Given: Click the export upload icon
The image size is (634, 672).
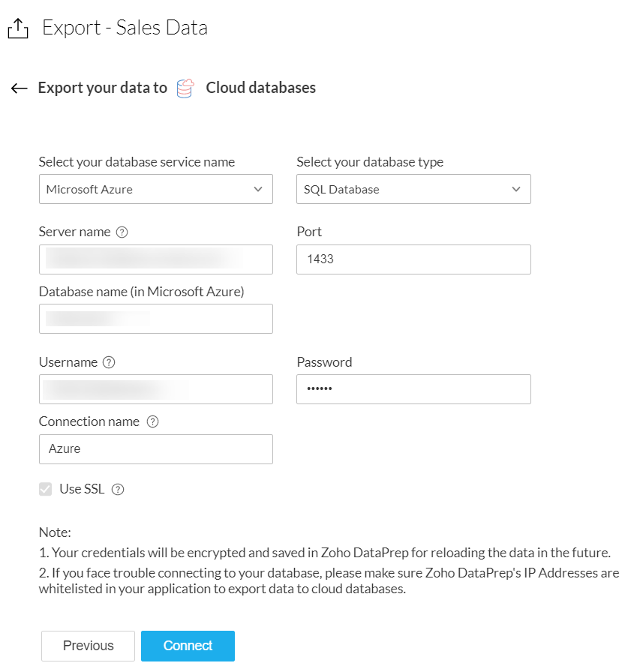Looking at the screenshot, I should 18,28.
